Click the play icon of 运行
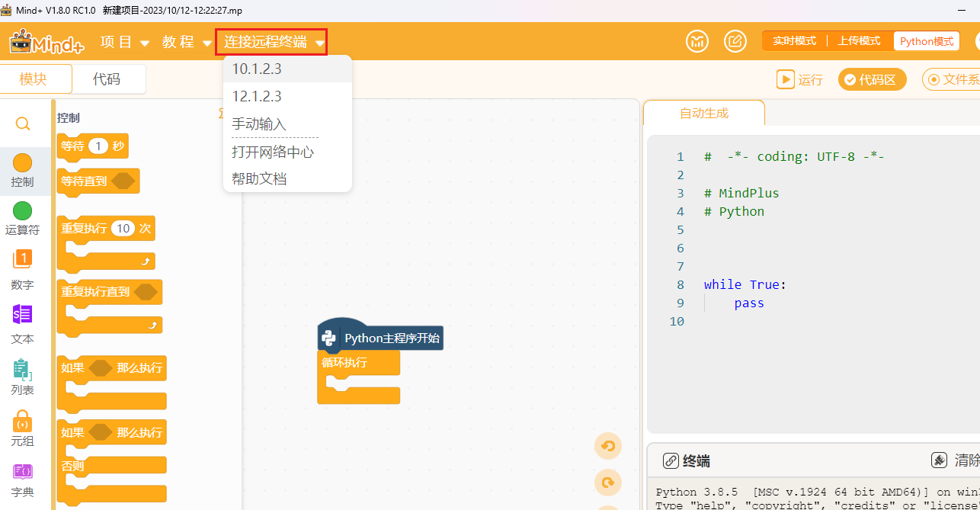This screenshot has width=980, height=510. click(785, 79)
